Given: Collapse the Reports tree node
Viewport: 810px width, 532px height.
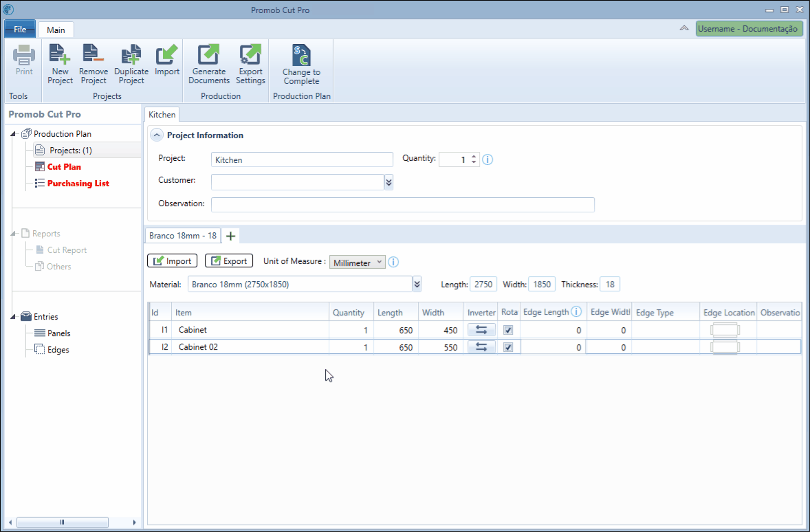Looking at the screenshot, I should pos(13,234).
